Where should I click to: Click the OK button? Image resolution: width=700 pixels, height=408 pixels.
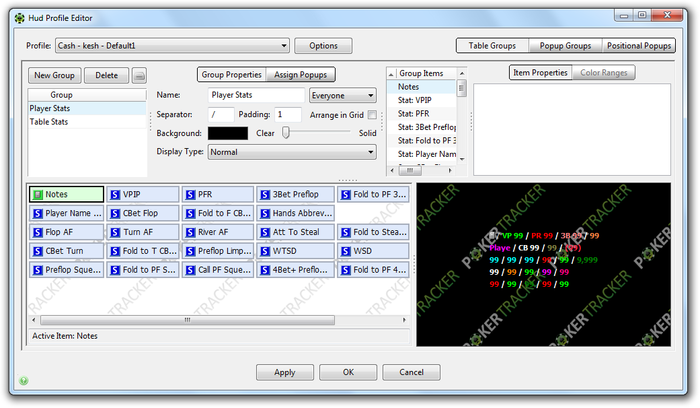(x=348, y=372)
